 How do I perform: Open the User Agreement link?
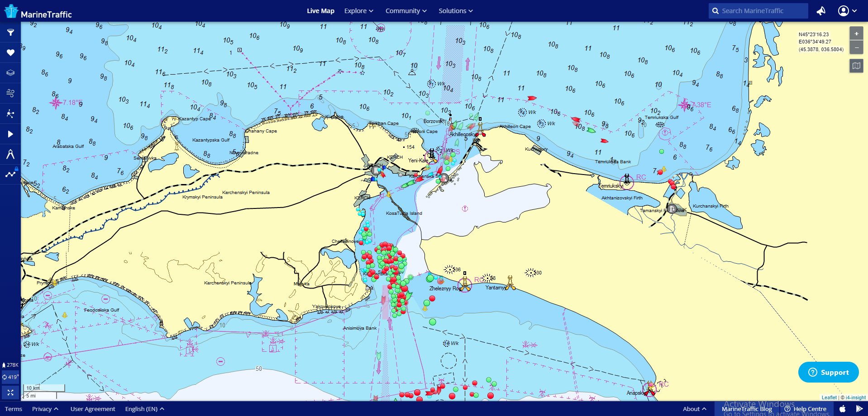point(93,409)
